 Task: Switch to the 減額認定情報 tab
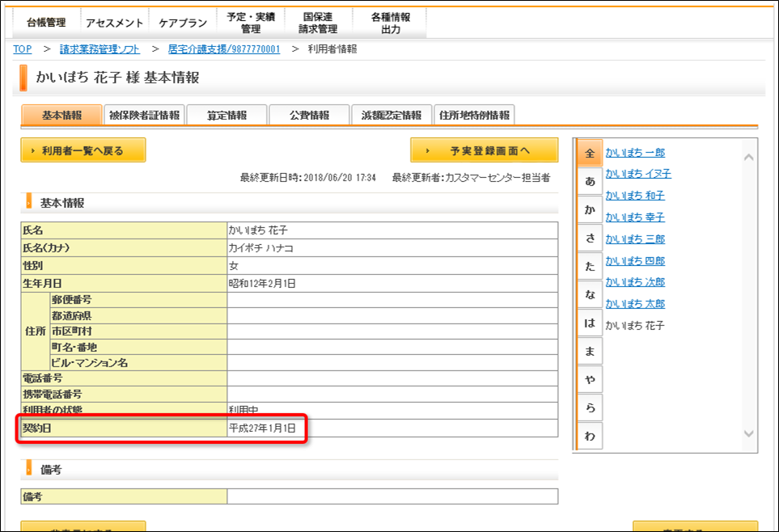pyautogui.click(x=392, y=116)
